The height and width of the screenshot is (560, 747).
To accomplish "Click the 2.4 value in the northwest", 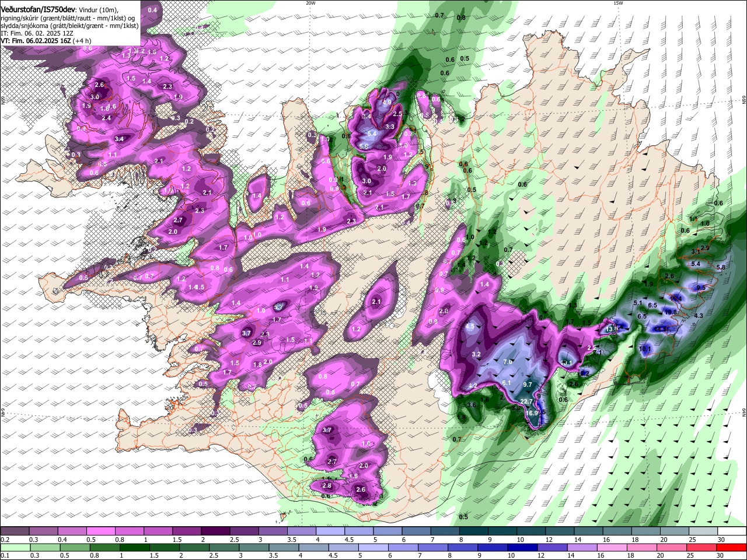I will point(106,118).
